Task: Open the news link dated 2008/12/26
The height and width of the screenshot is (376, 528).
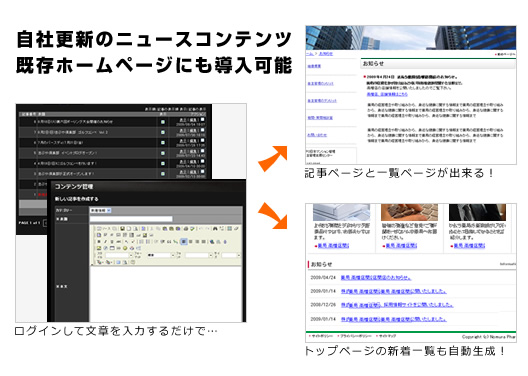Action: click(397, 305)
